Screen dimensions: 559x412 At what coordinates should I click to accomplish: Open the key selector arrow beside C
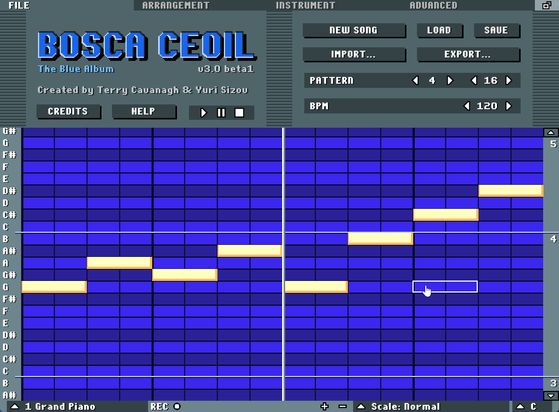click(x=520, y=406)
